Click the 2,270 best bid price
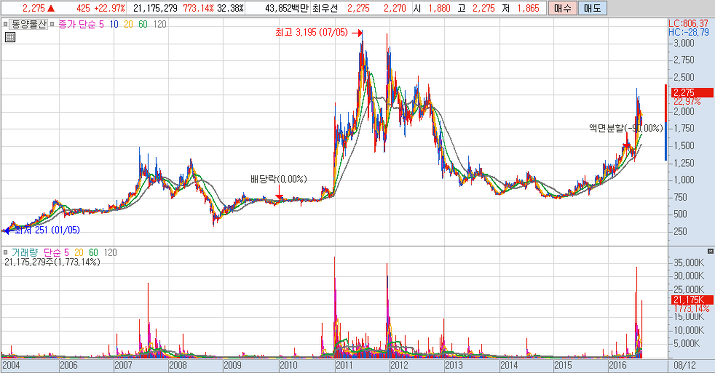Image resolution: width=715 pixels, height=373 pixels. pyautogui.click(x=395, y=8)
